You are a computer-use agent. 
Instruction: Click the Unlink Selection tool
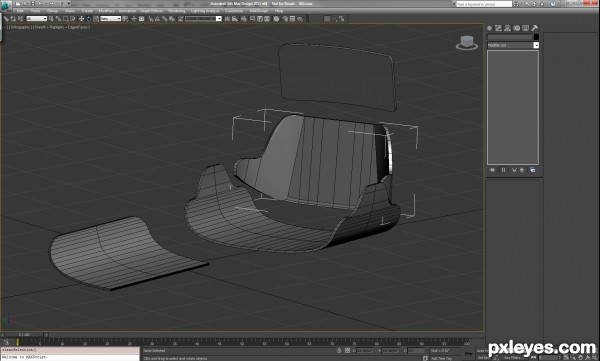point(13,18)
